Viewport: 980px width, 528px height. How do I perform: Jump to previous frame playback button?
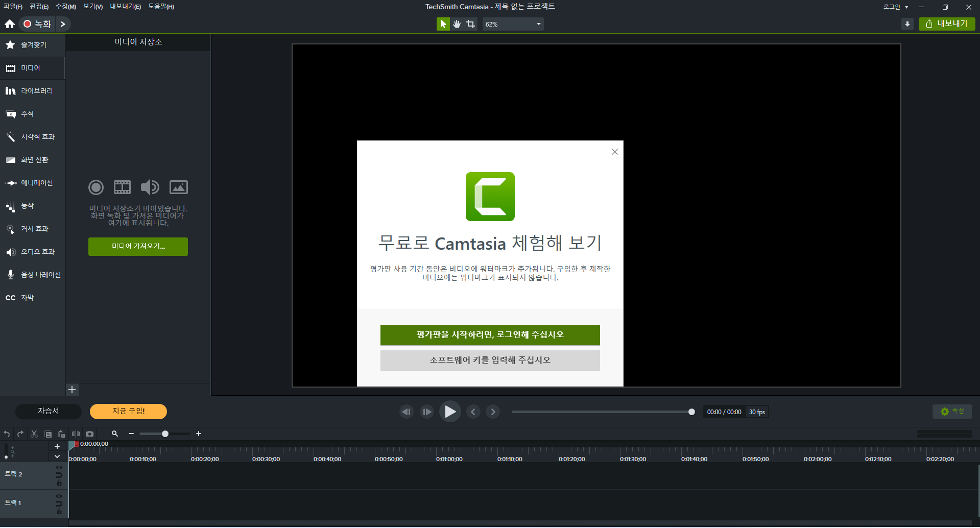tap(407, 412)
